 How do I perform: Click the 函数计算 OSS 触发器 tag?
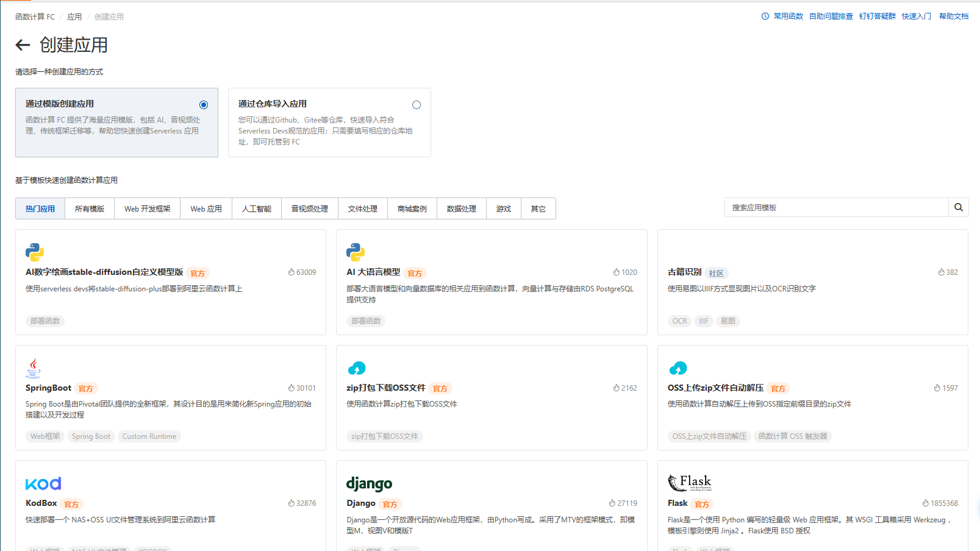793,436
